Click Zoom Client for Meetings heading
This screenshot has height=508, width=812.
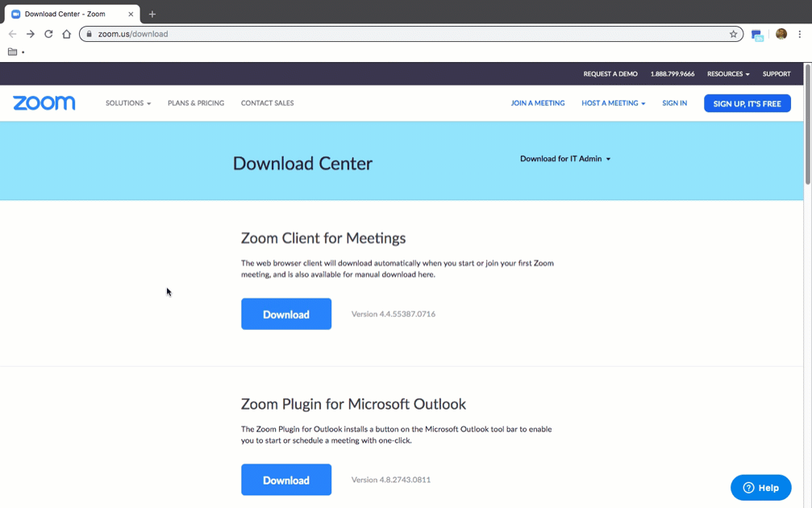coord(323,238)
